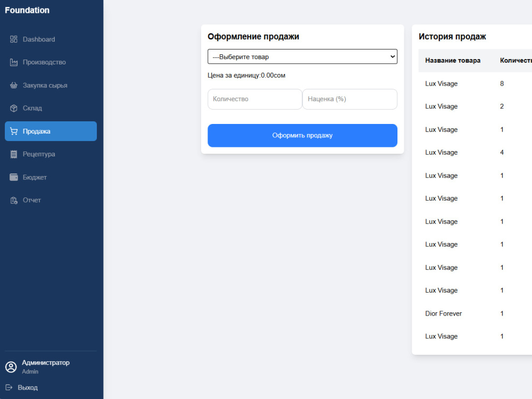
Task: Click the quantity value 4
Action: coord(502,152)
